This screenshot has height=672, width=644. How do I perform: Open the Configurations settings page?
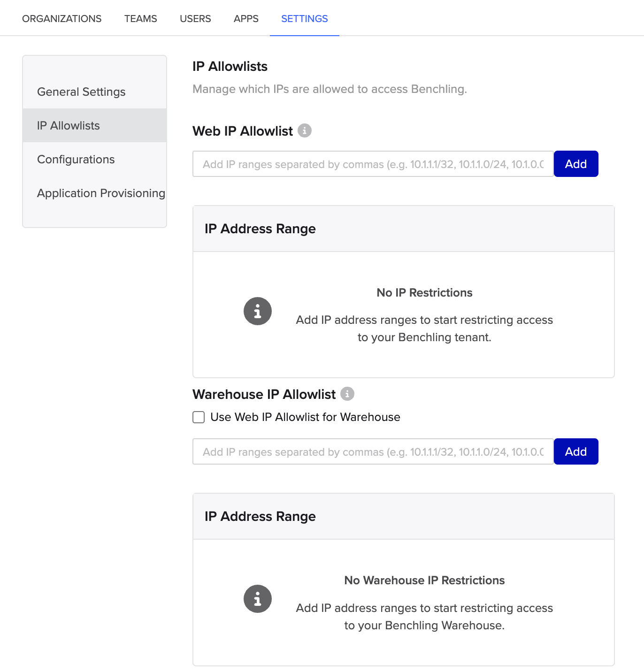(76, 159)
